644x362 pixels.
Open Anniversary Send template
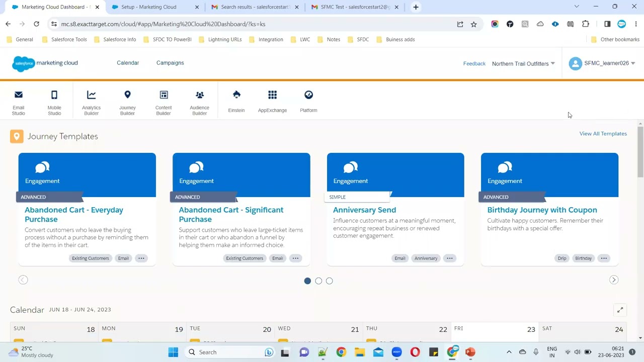(x=364, y=210)
